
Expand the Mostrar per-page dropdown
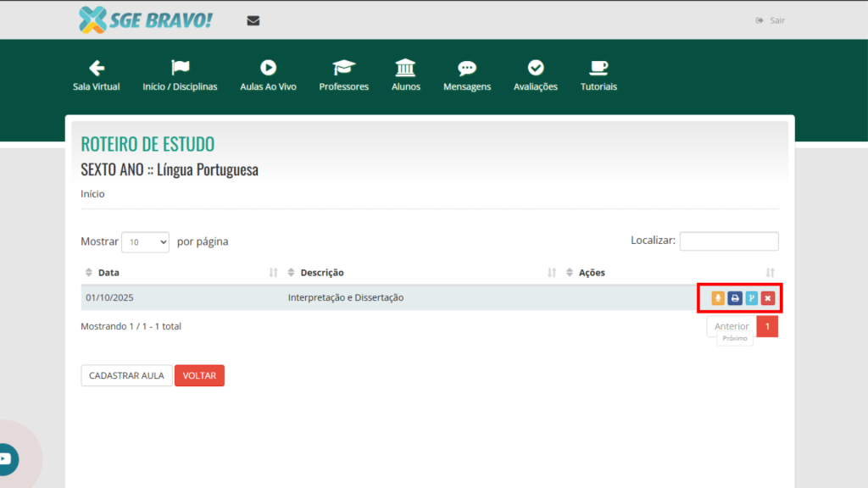(x=146, y=241)
